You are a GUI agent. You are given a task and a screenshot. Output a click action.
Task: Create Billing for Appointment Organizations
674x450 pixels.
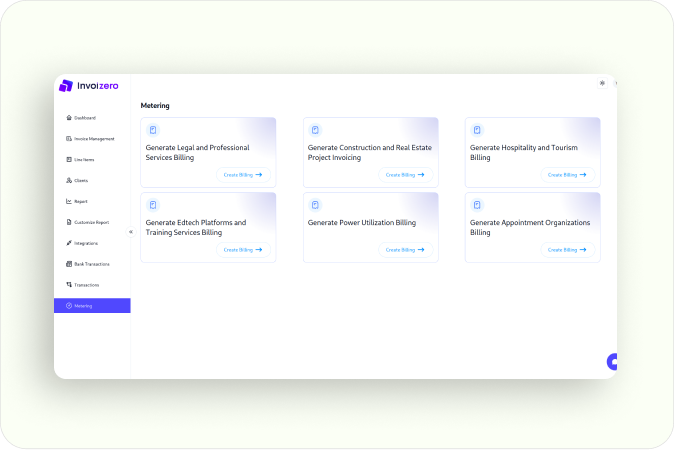click(567, 250)
